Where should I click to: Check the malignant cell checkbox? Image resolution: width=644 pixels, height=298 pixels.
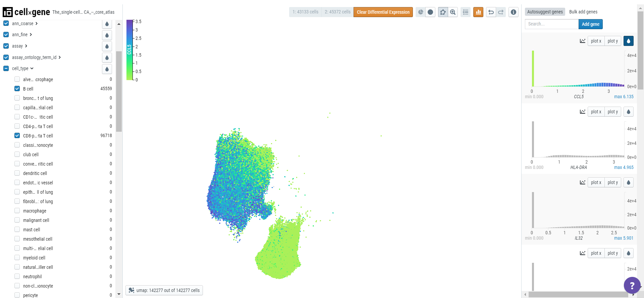[x=17, y=220]
